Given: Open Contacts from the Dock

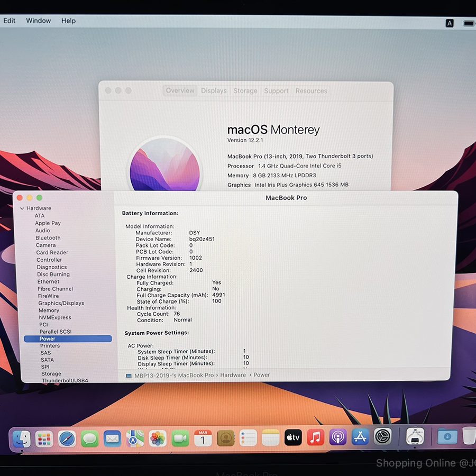Looking at the screenshot, I should tap(225, 438).
